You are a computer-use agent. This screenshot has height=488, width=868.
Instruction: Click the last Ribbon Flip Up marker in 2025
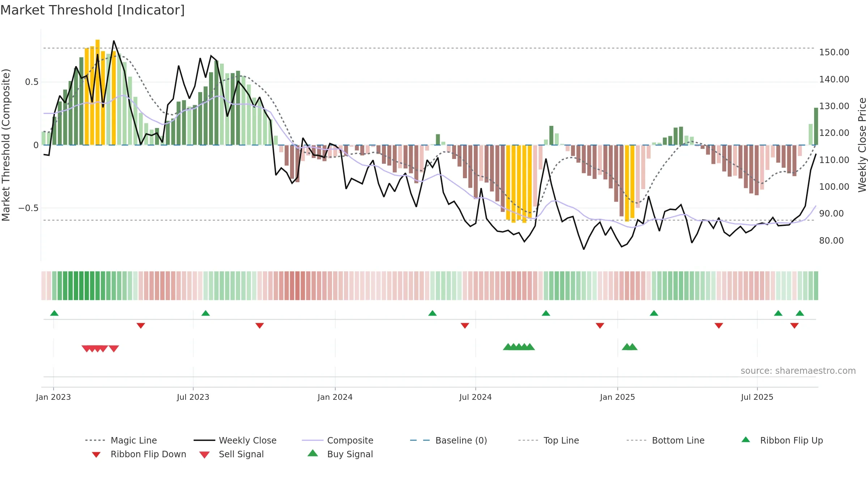pyautogui.click(x=800, y=313)
